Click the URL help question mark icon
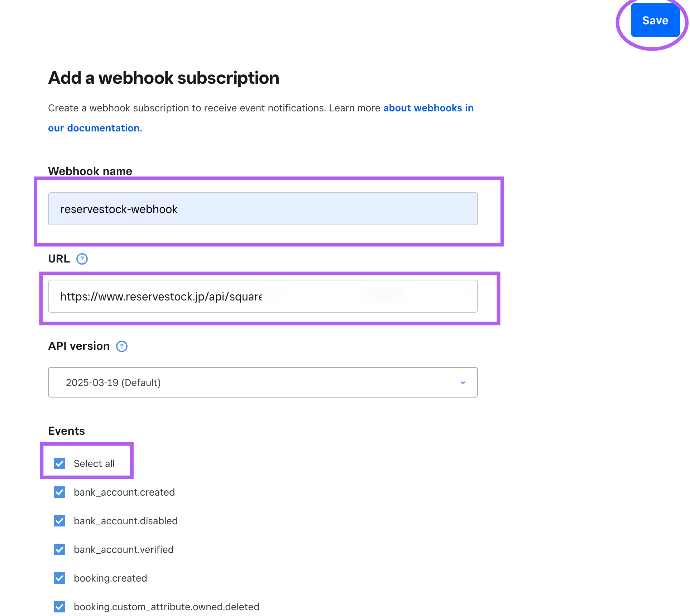 (x=82, y=259)
